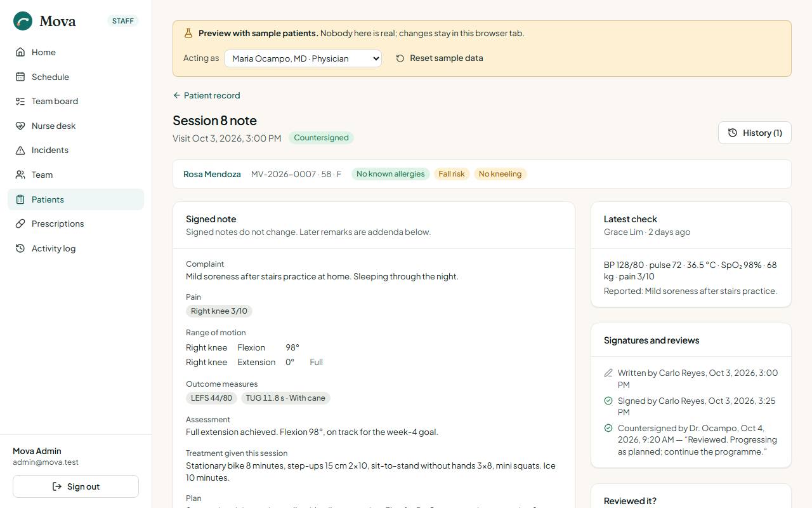Screen dimensions: 812x508
Task: Open History (1) for this note
Action: click(755, 133)
